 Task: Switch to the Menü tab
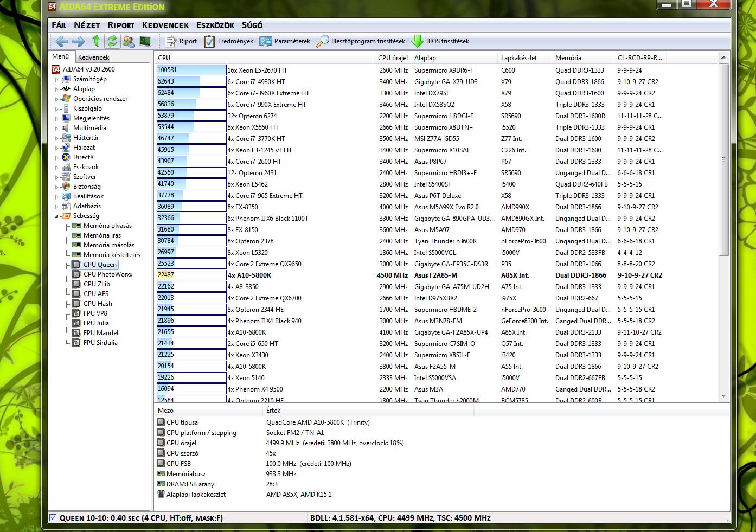tap(61, 56)
